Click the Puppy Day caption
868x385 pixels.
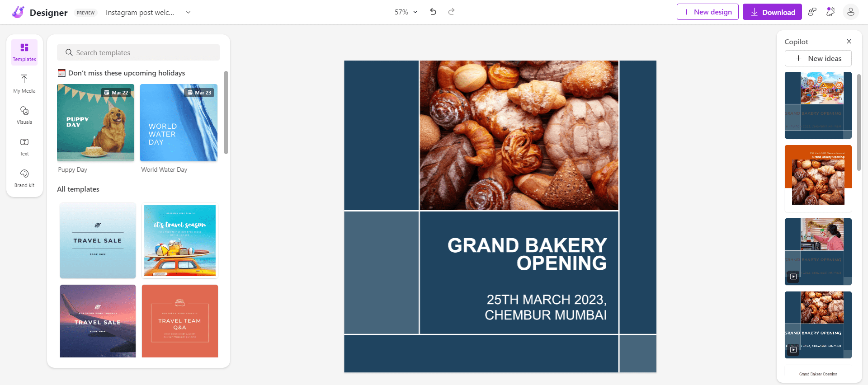click(73, 169)
